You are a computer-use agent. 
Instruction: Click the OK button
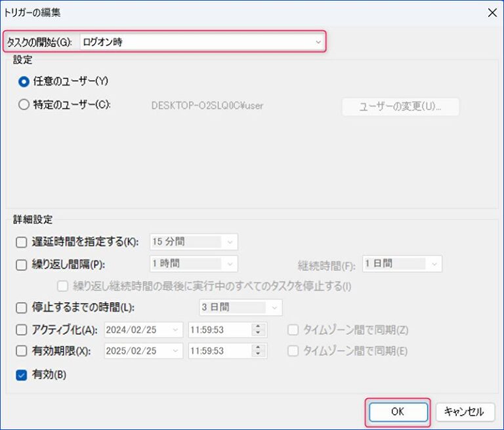click(398, 412)
